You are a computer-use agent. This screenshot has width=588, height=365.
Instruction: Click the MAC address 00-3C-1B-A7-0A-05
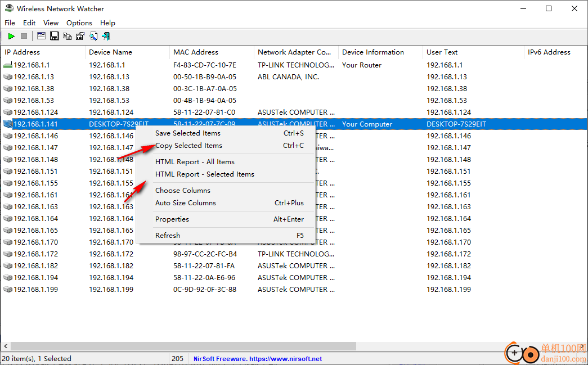[205, 89]
